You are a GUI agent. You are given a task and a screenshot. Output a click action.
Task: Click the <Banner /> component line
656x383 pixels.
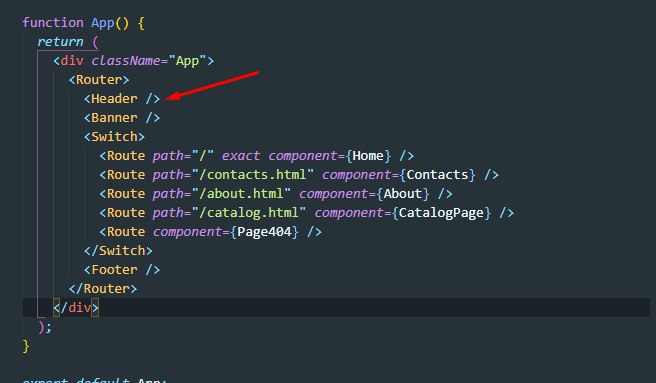pyautogui.click(x=122, y=118)
